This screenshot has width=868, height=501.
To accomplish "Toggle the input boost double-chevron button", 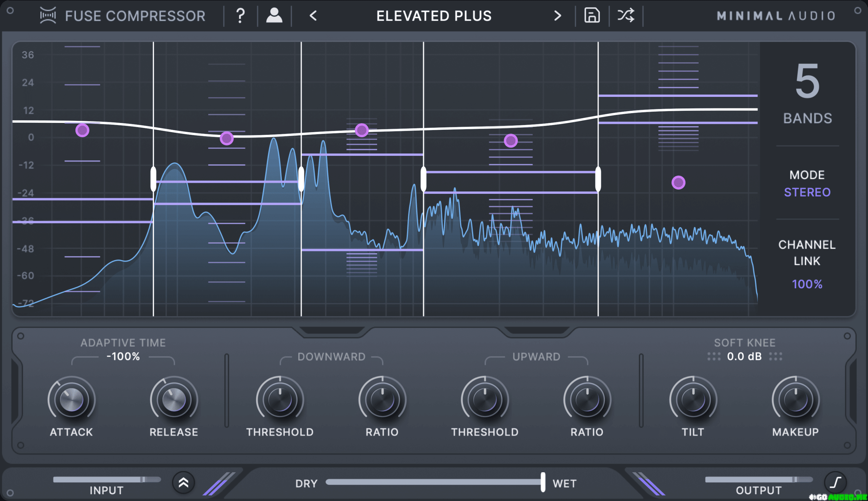I will 183,482.
